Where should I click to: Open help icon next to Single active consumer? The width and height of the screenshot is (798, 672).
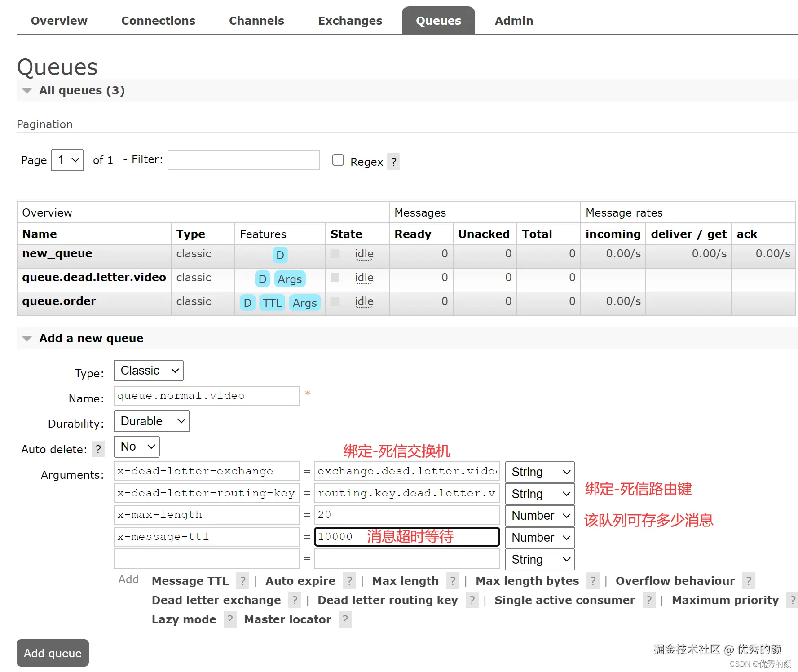click(649, 600)
